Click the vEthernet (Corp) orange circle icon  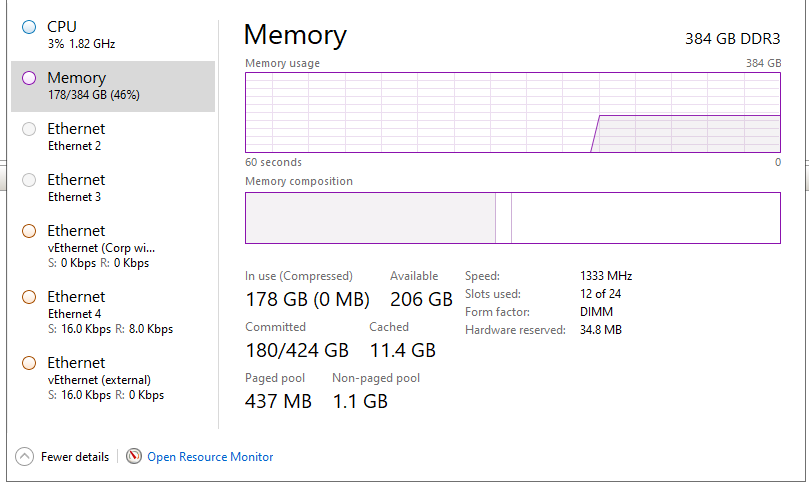pyautogui.click(x=28, y=231)
